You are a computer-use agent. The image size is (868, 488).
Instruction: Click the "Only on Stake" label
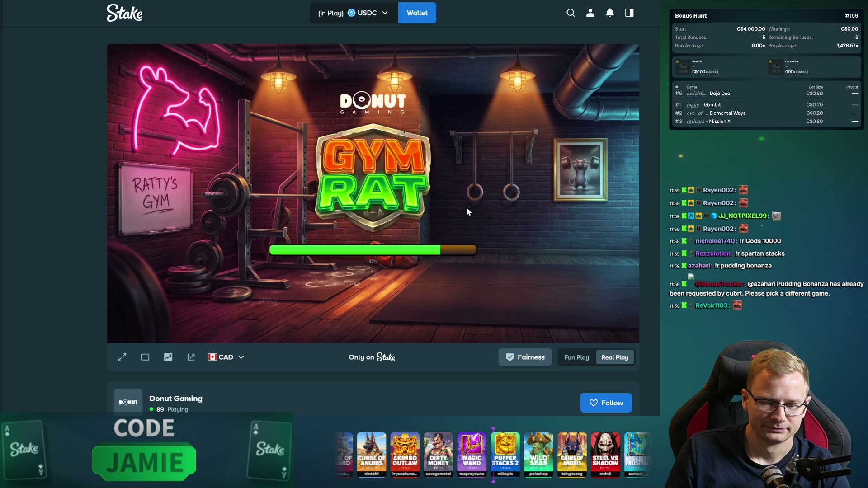pos(372,357)
